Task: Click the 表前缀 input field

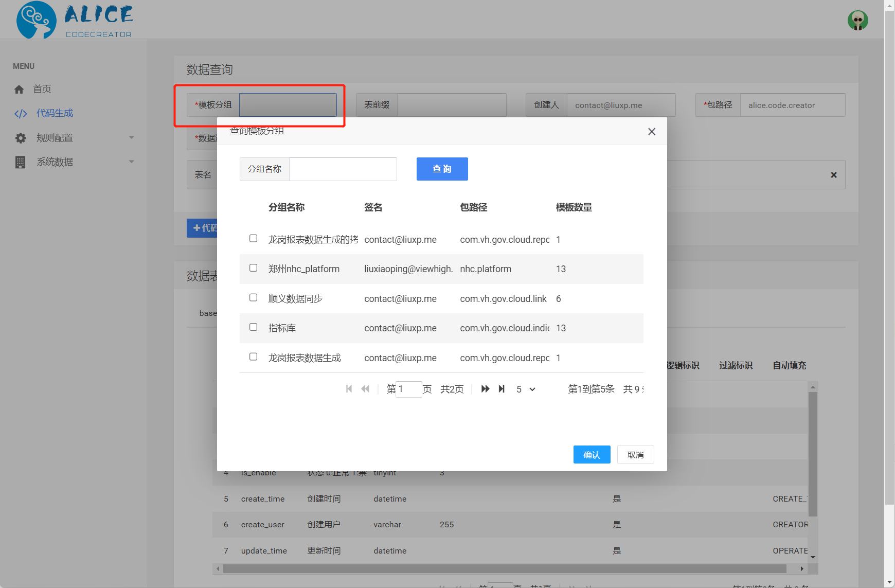Action: [x=452, y=105]
